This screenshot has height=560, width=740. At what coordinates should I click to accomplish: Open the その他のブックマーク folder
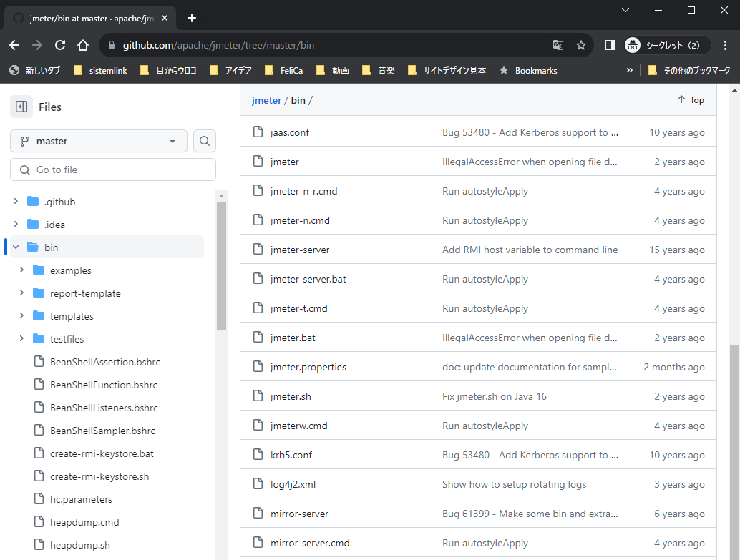click(x=689, y=70)
